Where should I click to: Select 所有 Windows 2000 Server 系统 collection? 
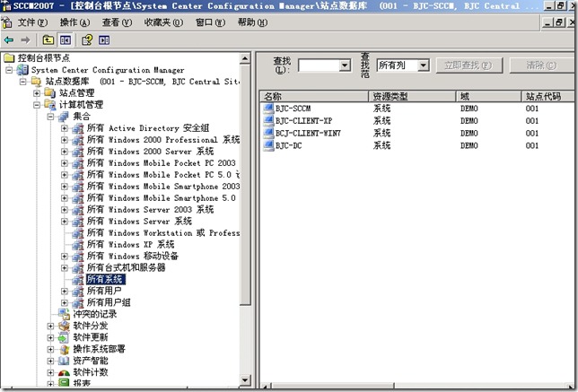pyautogui.click(x=151, y=151)
